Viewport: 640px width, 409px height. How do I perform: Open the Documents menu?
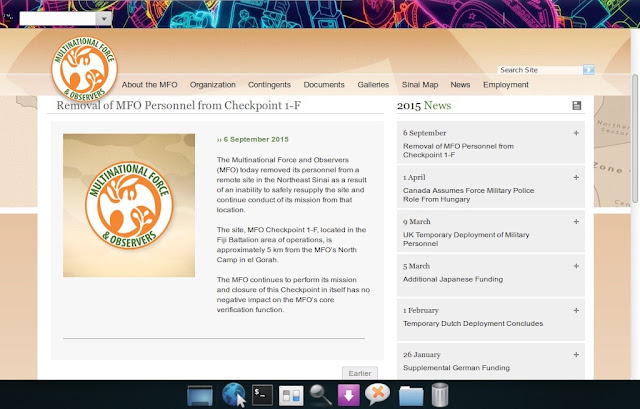(324, 85)
